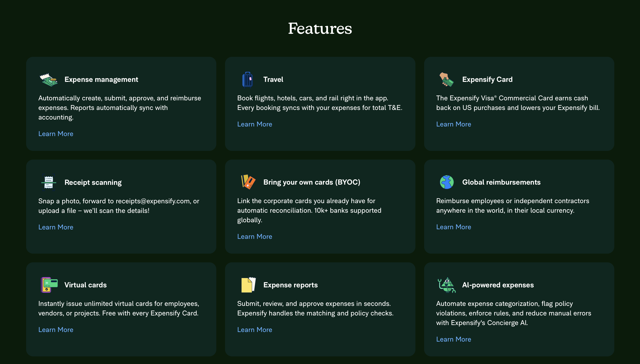Click the 'Expense reports' card title
This screenshot has height=364, width=640.
tap(290, 285)
